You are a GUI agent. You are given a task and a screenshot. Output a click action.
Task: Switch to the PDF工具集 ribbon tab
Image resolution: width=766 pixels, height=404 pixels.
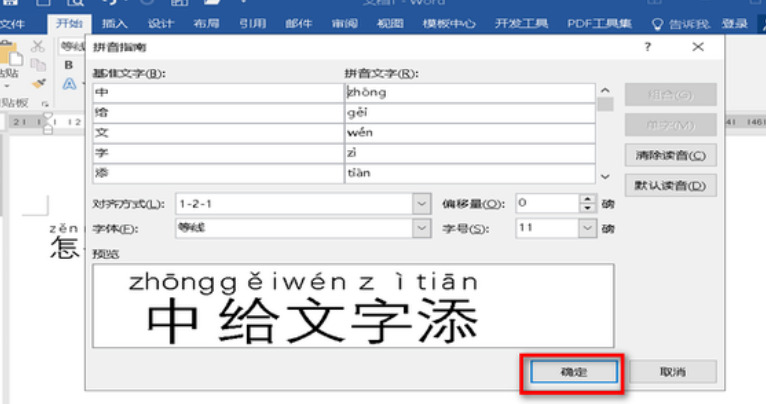599,24
